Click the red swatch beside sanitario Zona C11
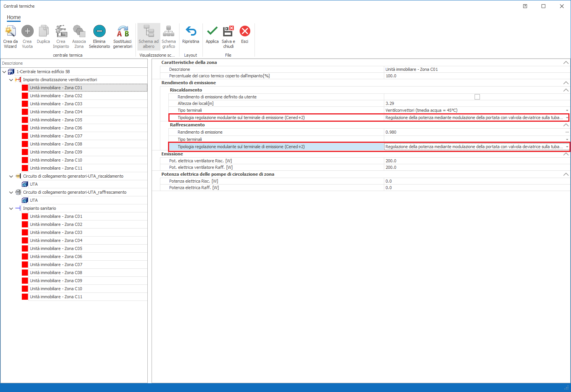Image resolution: width=571 pixels, height=392 pixels. pyautogui.click(x=25, y=297)
